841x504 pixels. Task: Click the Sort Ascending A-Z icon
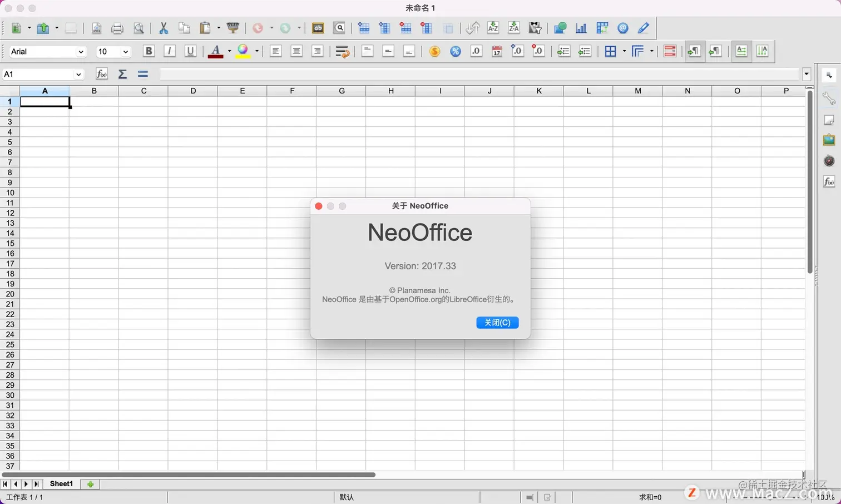[x=493, y=28]
